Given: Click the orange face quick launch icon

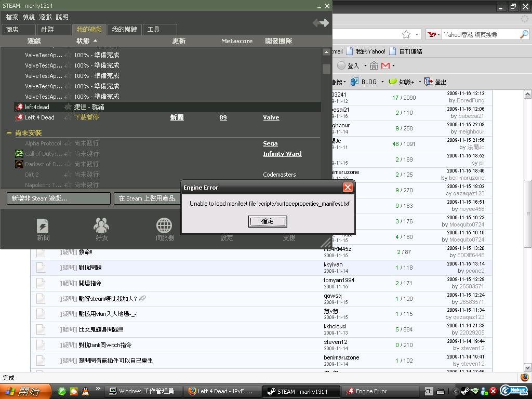Looking at the screenshot, I should coord(74,391).
